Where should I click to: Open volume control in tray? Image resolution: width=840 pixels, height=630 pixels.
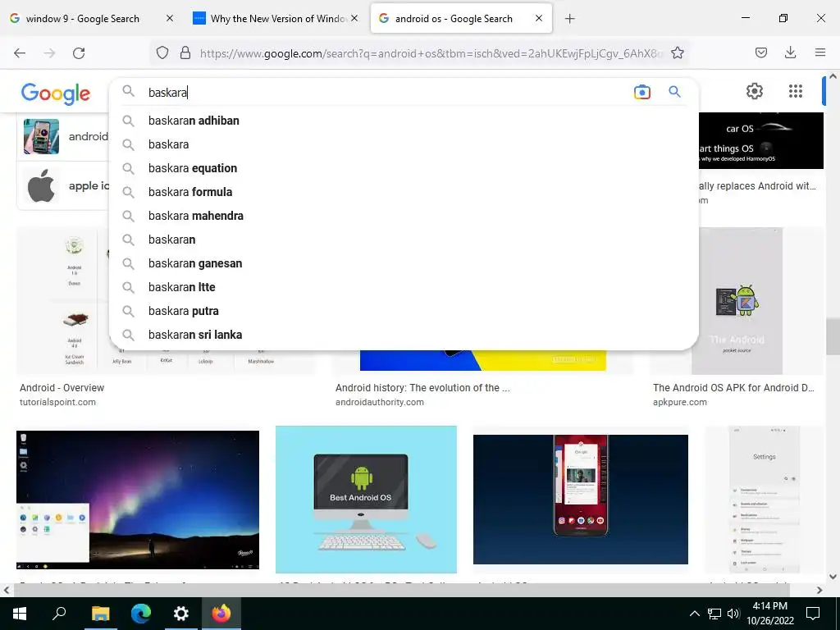click(733, 614)
